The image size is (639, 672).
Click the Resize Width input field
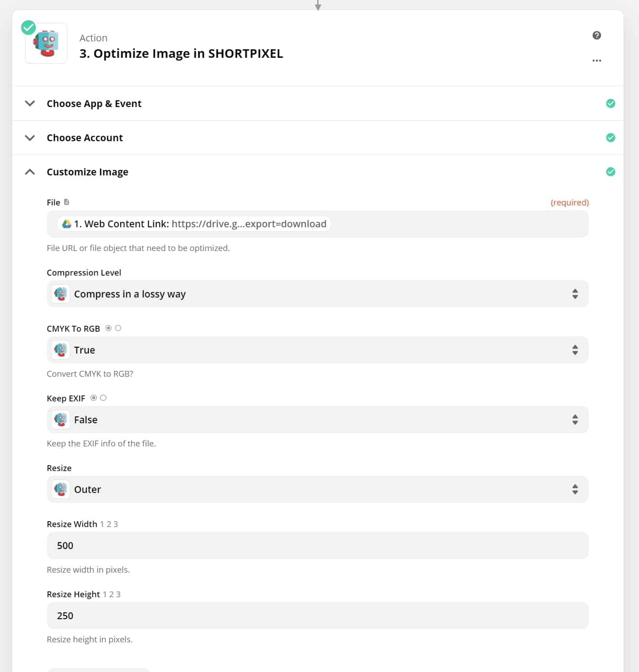tap(317, 545)
